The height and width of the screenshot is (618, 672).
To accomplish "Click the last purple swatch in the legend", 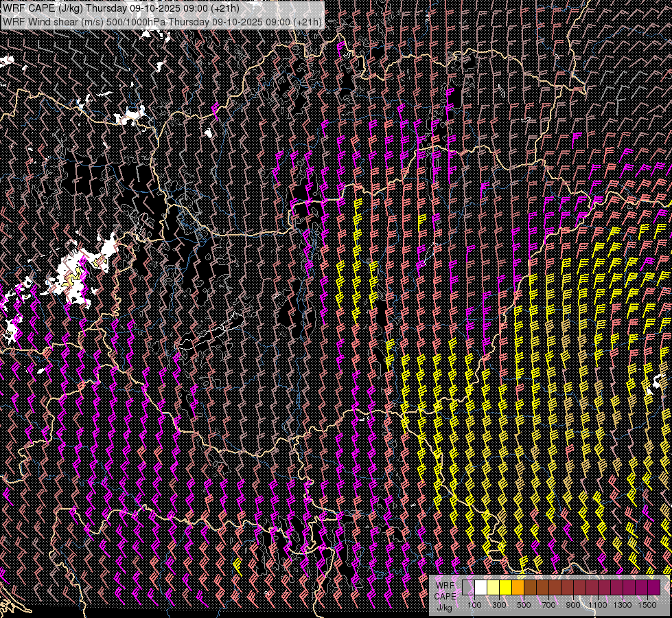I will [653, 588].
